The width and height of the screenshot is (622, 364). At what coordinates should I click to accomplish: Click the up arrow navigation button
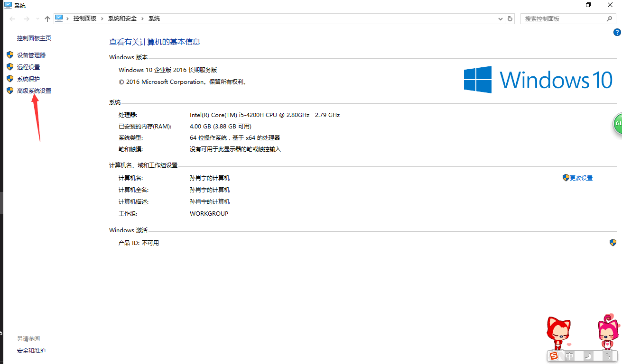click(x=47, y=19)
